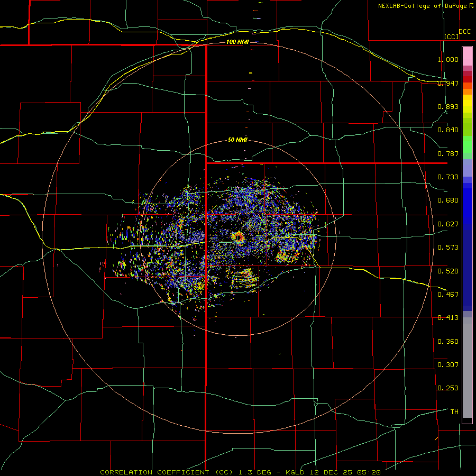Click the 0.253 scale value
Screen dimensions: 476x476
pos(448,388)
